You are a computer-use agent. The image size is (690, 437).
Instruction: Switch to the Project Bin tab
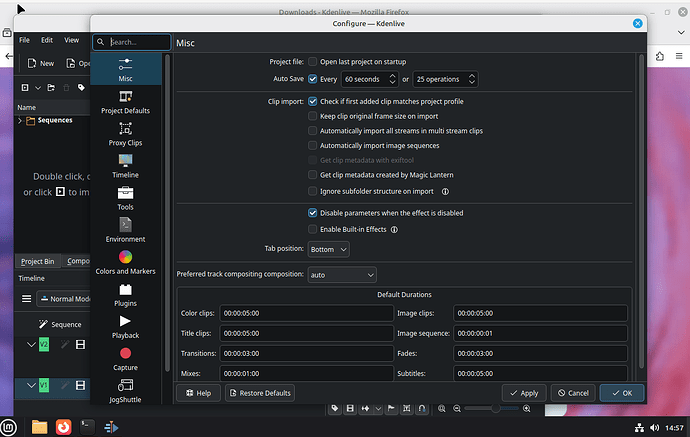38,261
